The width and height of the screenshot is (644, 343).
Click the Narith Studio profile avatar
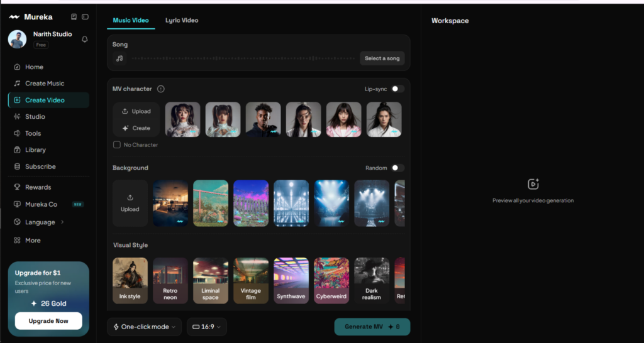17,40
